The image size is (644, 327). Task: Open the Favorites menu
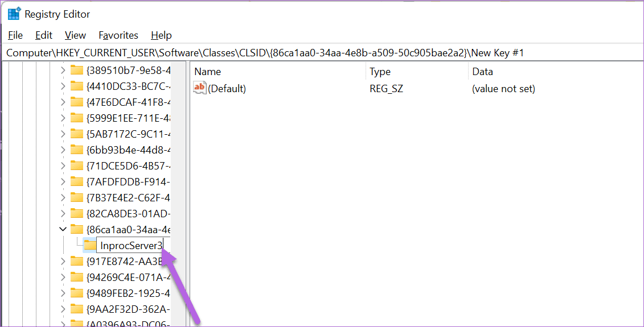[118, 35]
